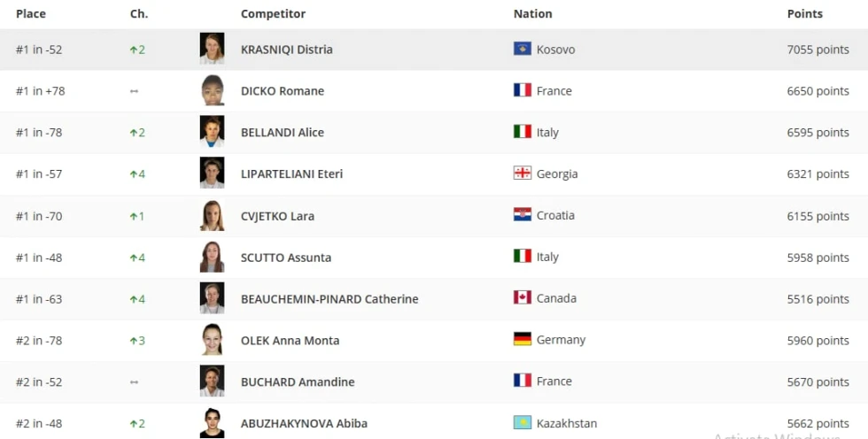This screenshot has height=439, width=868.
Task: Open SCUTTO Assunta's profile photo
Action: point(212,257)
